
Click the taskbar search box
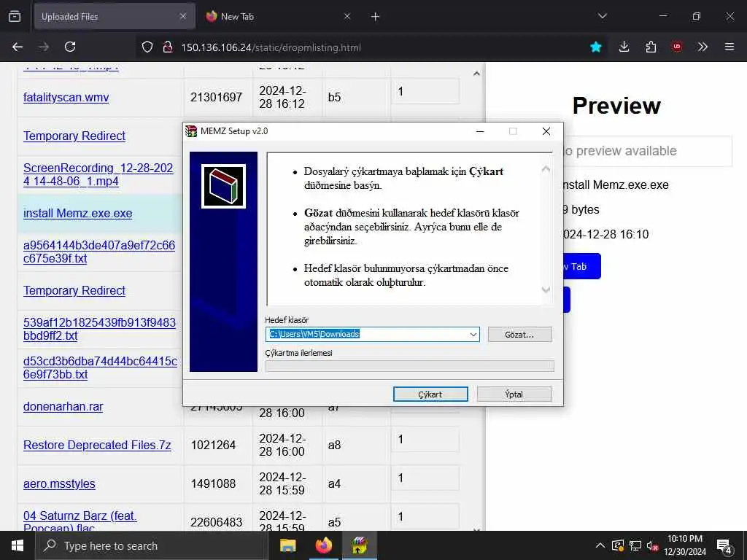pos(152,545)
